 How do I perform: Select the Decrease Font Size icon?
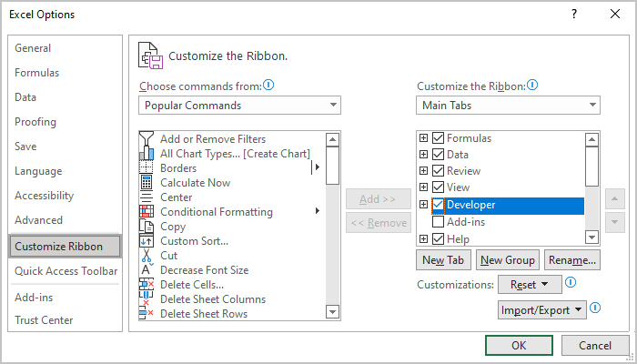(x=147, y=270)
